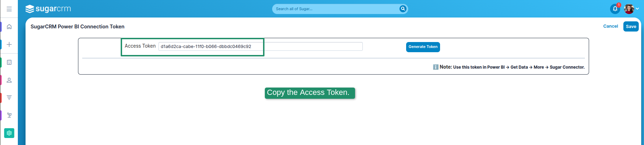Open Contacts person icon in sidebar
Viewport: 644px width, 145px height.
click(x=9, y=80)
